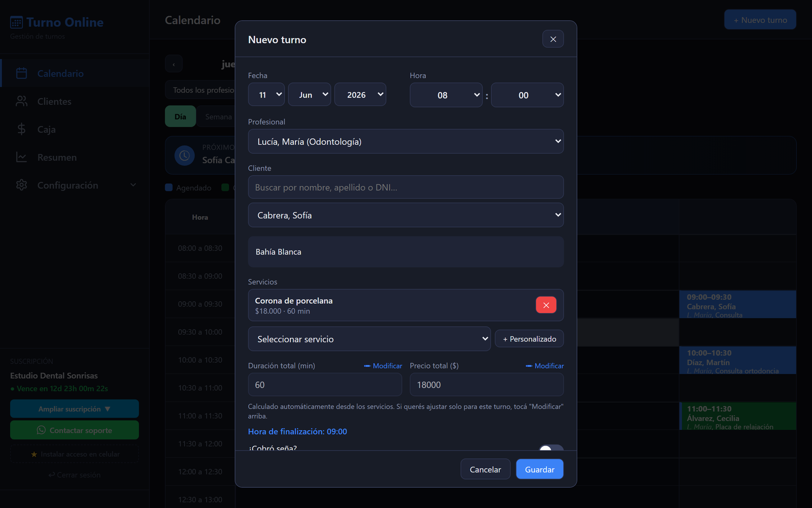812x508 pixels.
Task: Click Modificar next to Duración total
Action: click(x=383, y=366)
